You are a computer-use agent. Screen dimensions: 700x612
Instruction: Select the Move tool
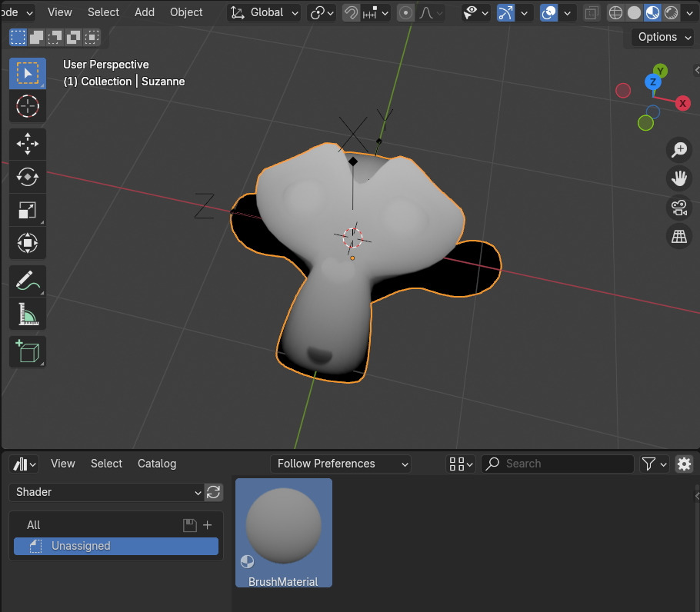click(28, 144)
